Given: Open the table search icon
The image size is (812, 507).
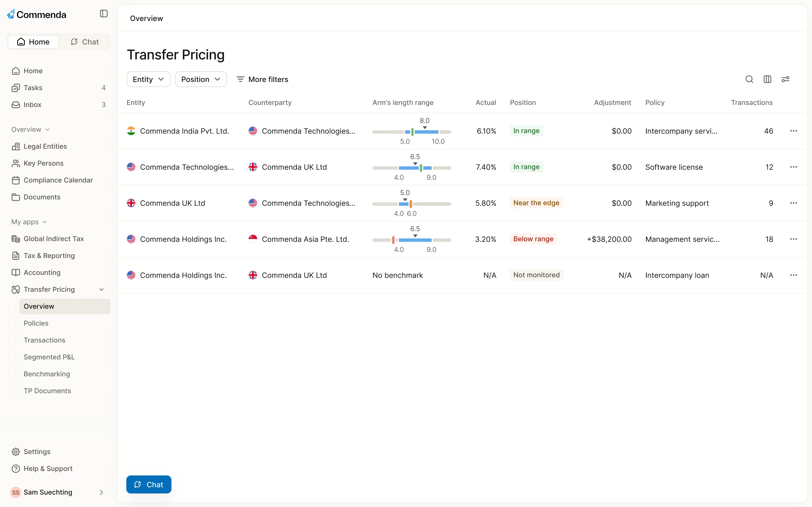Looking at the screenshot, I should (749, 79).
